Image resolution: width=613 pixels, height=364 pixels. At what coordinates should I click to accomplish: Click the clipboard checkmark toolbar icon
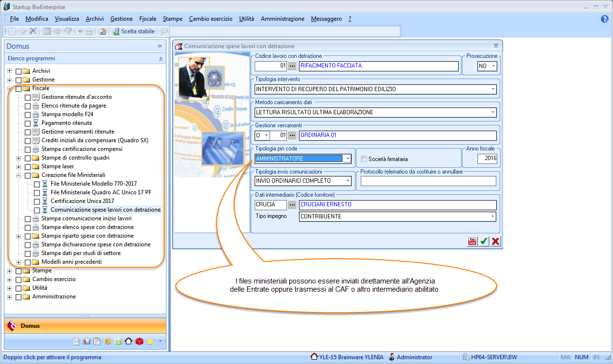[x=102, y=31]
